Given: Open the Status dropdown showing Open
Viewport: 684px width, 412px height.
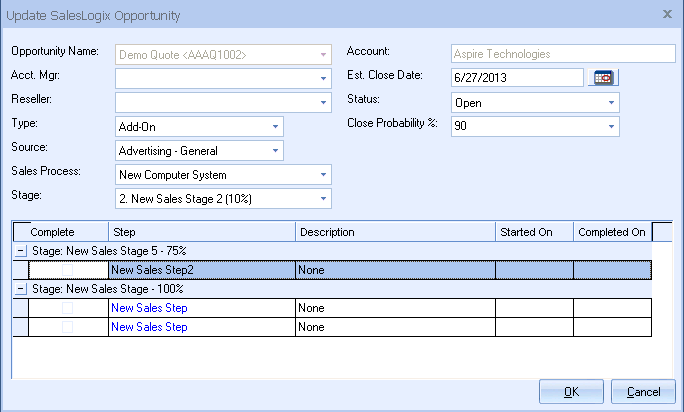Looking at the screenshot, I should click(611, 103).
